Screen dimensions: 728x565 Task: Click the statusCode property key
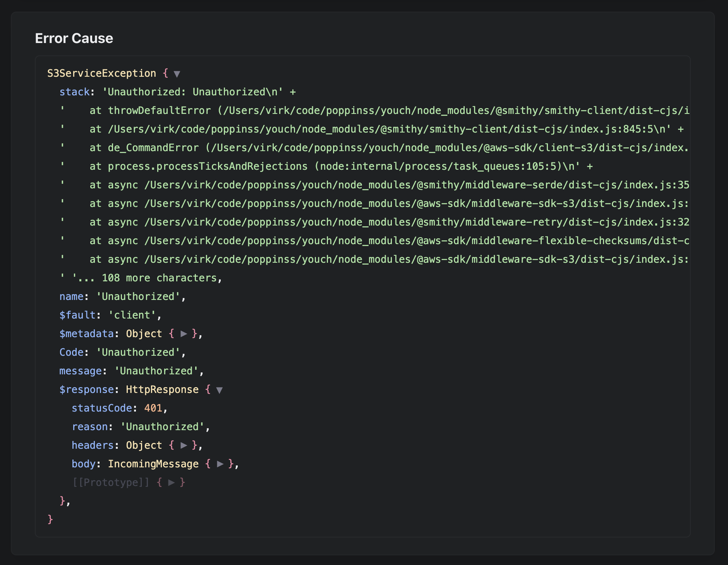tap(102, 408)
